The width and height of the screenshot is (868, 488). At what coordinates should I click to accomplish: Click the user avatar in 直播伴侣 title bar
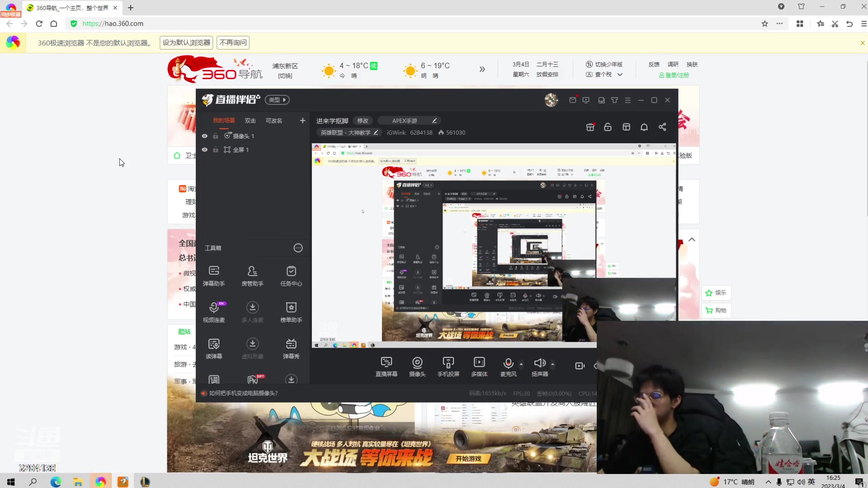click(551, 100)
